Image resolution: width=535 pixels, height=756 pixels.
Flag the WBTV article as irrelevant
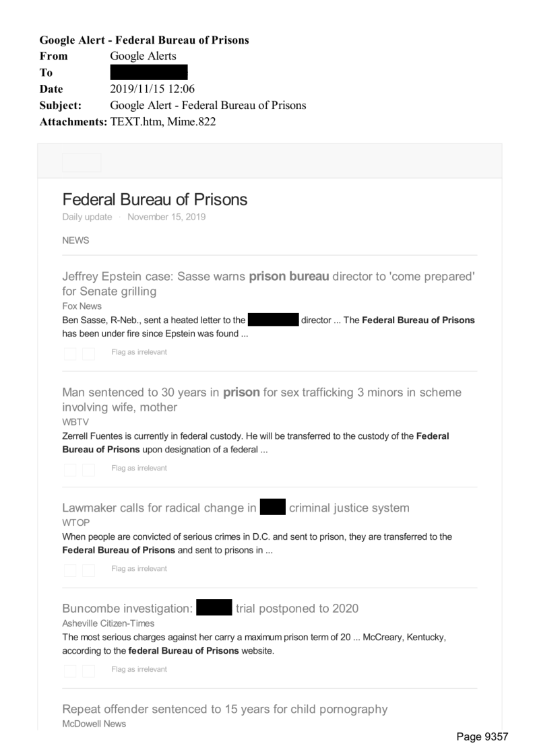(x=139, y=468)
